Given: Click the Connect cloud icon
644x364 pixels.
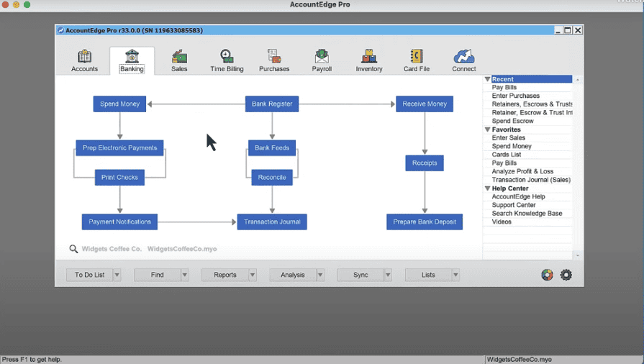Looking at the screenshot, I should [x=463, y=57].
